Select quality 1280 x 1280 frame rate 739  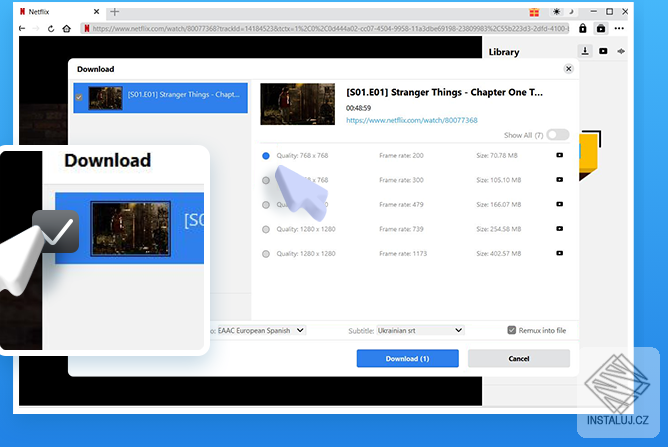pos(266,229)
